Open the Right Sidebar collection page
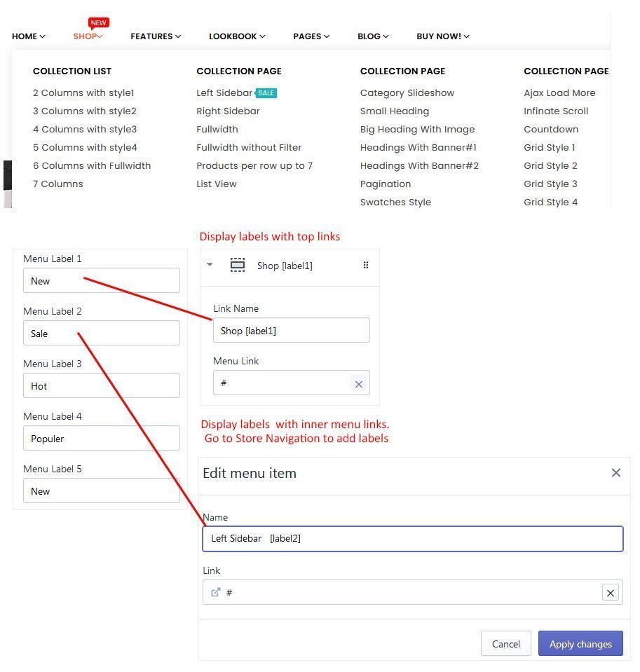Screen dimensions: 640x672 (x=228, y=111)
